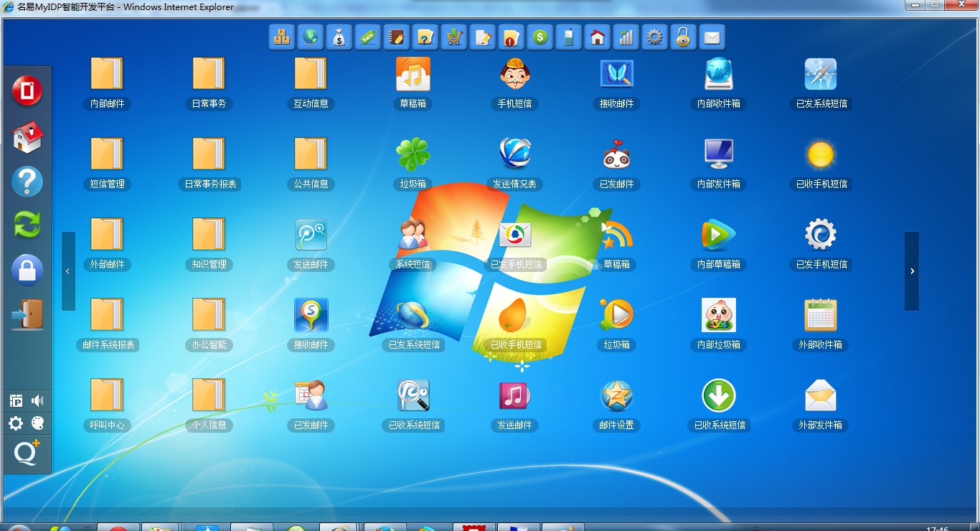980x531 pixels.
Task: Click the red round sidebar icon
Action: point(27,91)
